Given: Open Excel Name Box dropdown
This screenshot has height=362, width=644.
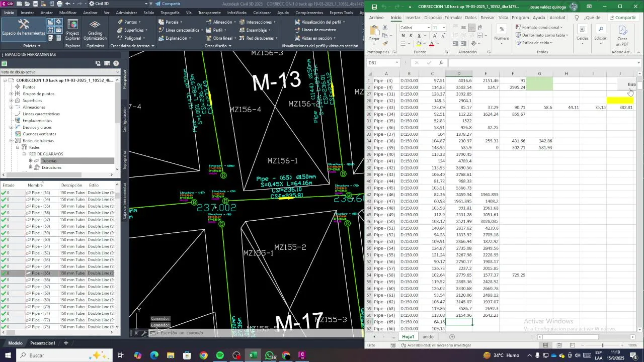Looking at the screenshot, I should pos(396,63).
